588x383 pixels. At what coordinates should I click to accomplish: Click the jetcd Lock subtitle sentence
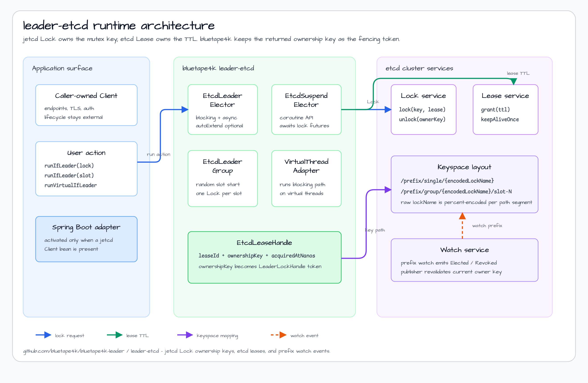pos(211,39)
